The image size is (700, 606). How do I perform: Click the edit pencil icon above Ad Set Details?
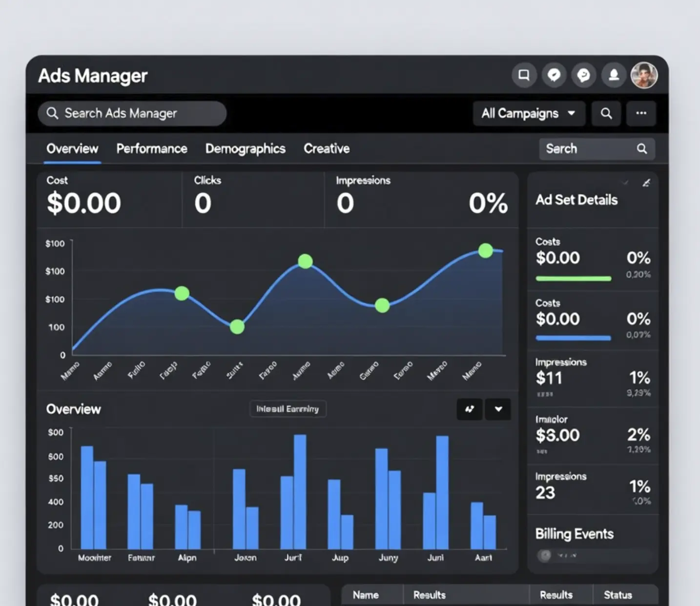pos(646,183)
